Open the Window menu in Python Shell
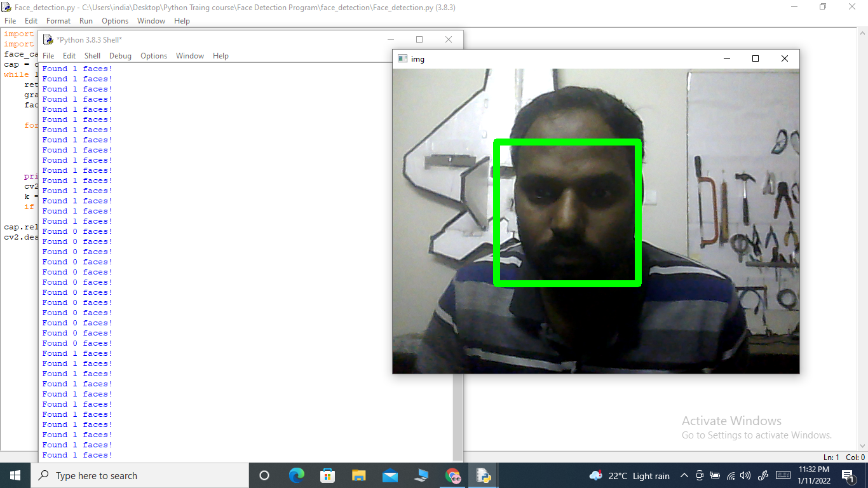Viewport: 868px width, 488px height. coord(190,56)
